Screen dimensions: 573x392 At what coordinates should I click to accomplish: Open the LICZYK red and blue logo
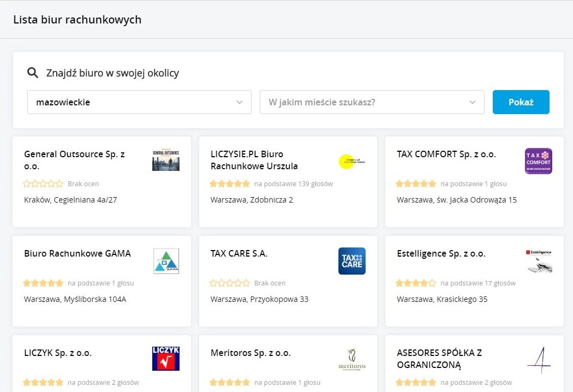point(166,359)
